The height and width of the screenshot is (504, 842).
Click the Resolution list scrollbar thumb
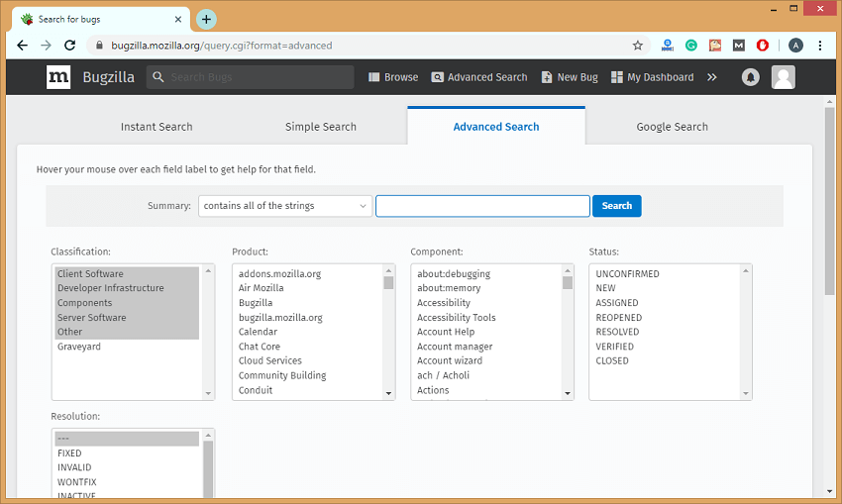tap(208, 469)
